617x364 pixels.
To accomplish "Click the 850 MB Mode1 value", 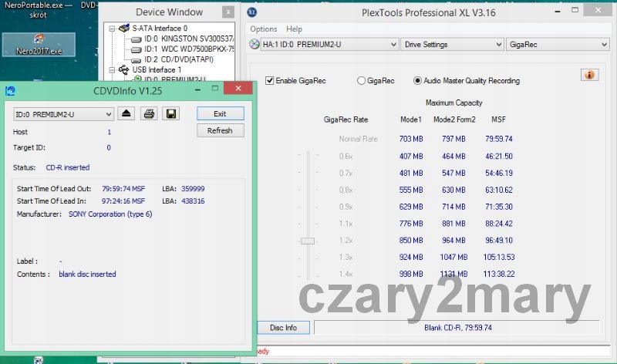I will (x=411, y=240).
